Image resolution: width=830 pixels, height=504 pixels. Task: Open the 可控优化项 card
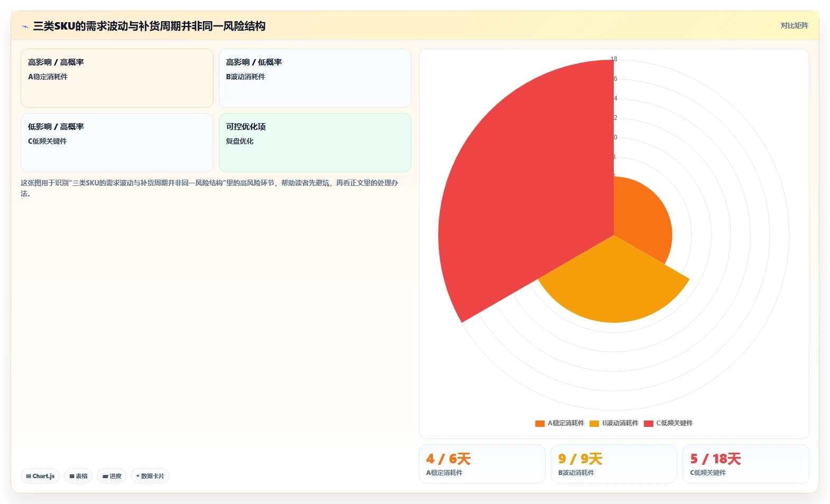coord(315,143)
